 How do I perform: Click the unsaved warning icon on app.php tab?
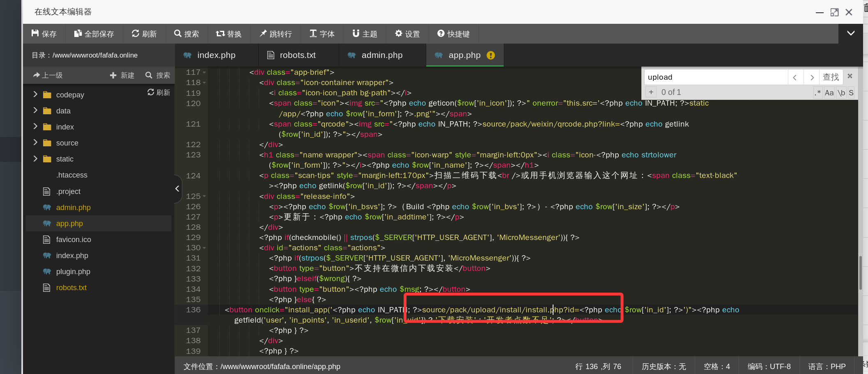coord(491,55)
